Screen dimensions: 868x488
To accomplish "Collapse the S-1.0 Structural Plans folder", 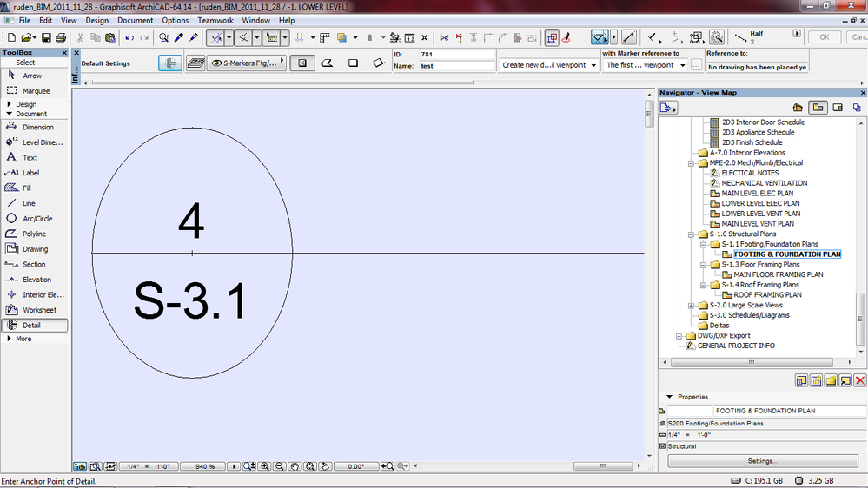I will pos(692,234).
